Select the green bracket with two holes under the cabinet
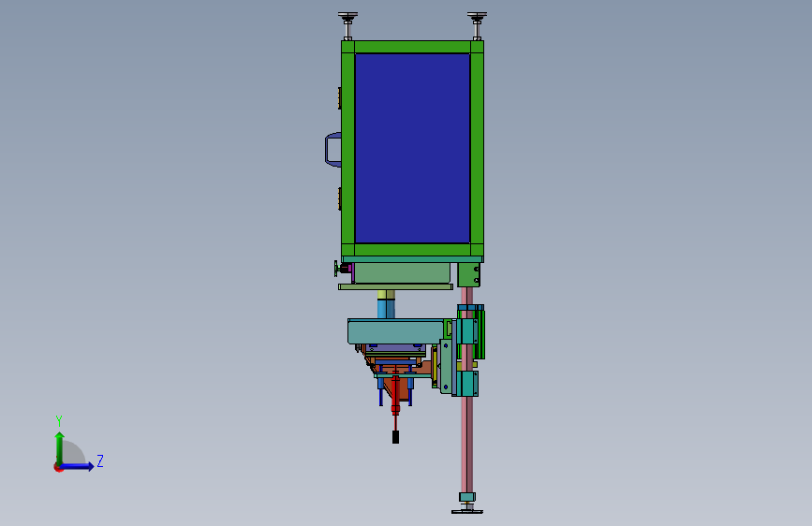This screenshot has width=812, height=526. click(468, 274)
